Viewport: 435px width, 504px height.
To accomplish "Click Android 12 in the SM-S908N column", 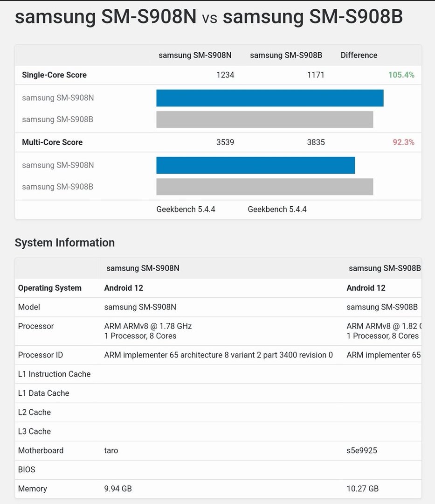I will coord(124,288).
